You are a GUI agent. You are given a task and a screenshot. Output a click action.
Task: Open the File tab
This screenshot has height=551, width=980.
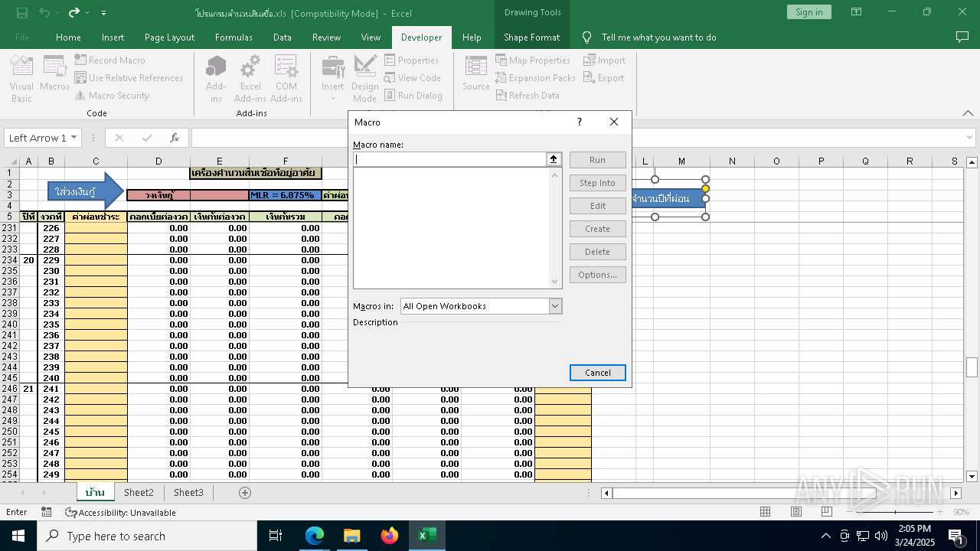coord(22,37)
